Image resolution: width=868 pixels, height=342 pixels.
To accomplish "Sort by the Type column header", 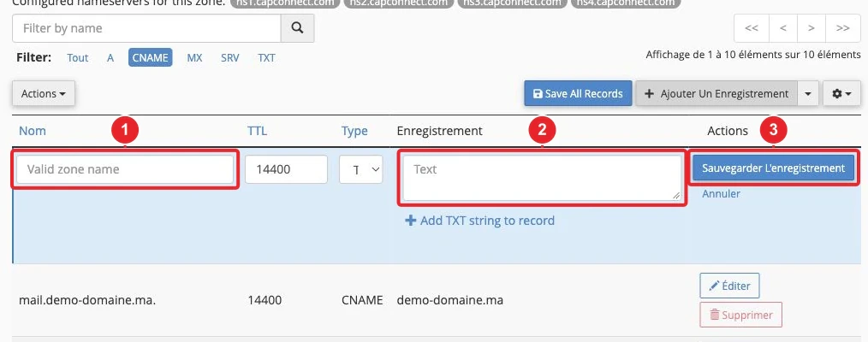I will pyautogui.click(x=354, y=131).
